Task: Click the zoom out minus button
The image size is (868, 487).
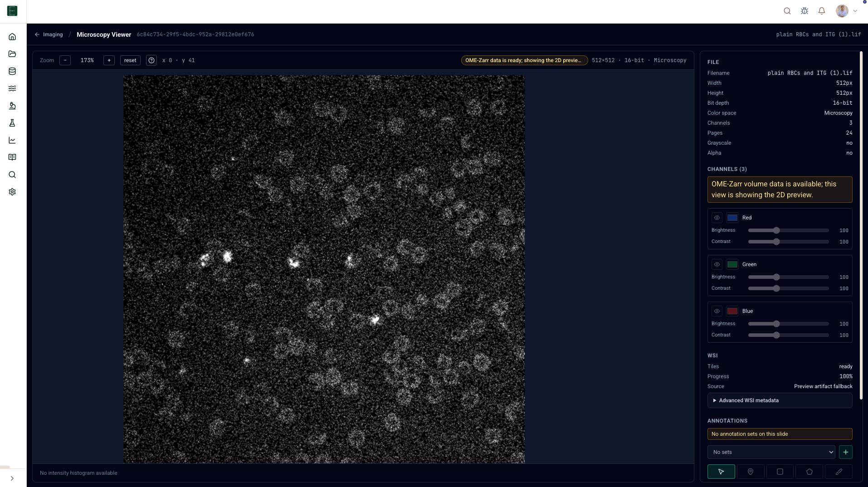Action: click(x=65, y=60)
